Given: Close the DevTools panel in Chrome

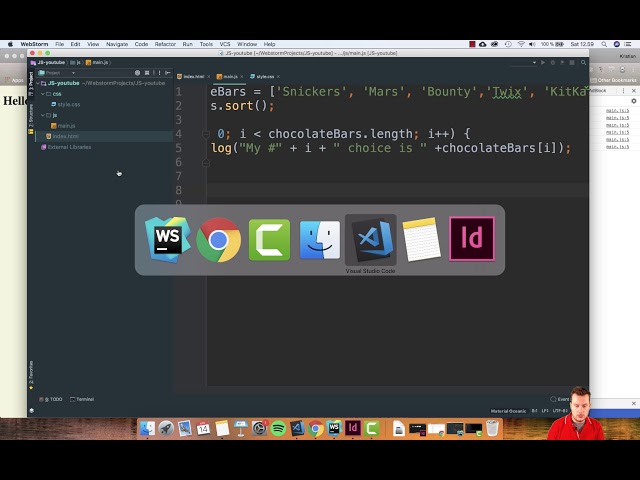Looking at the screenshot, I should [633, 91].
